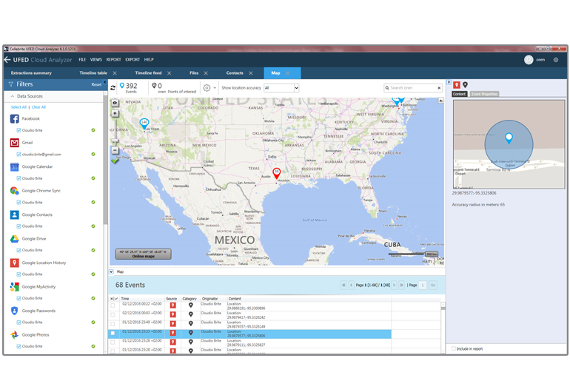Open the map gear options dropdown arrow
The width and height of the screenshot is (570, 392).
215,87
